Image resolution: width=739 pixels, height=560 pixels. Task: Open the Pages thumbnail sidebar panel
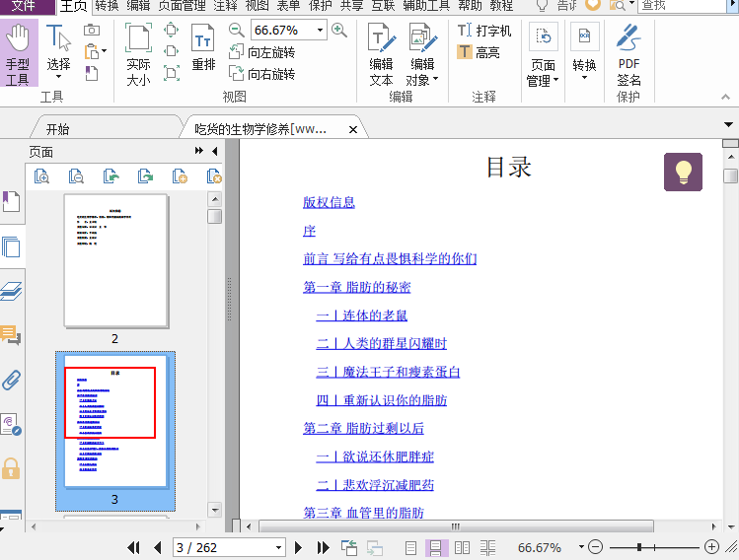(x=11, y=246)
